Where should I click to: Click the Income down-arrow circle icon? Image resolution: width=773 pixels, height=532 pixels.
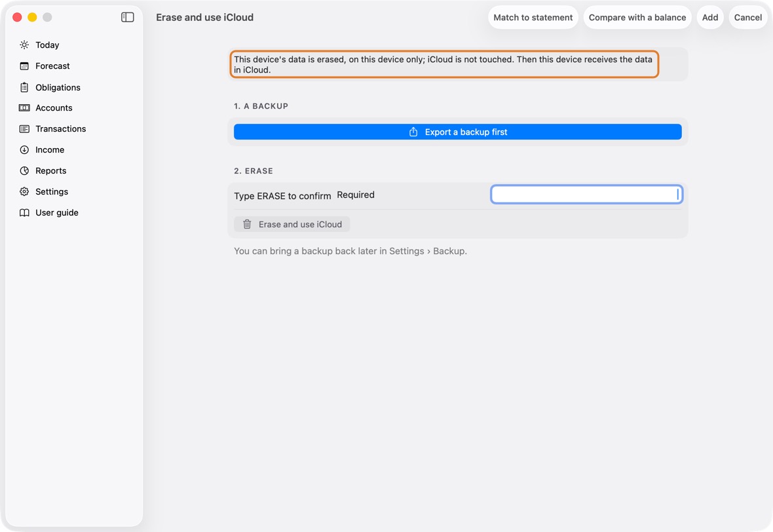24,150
